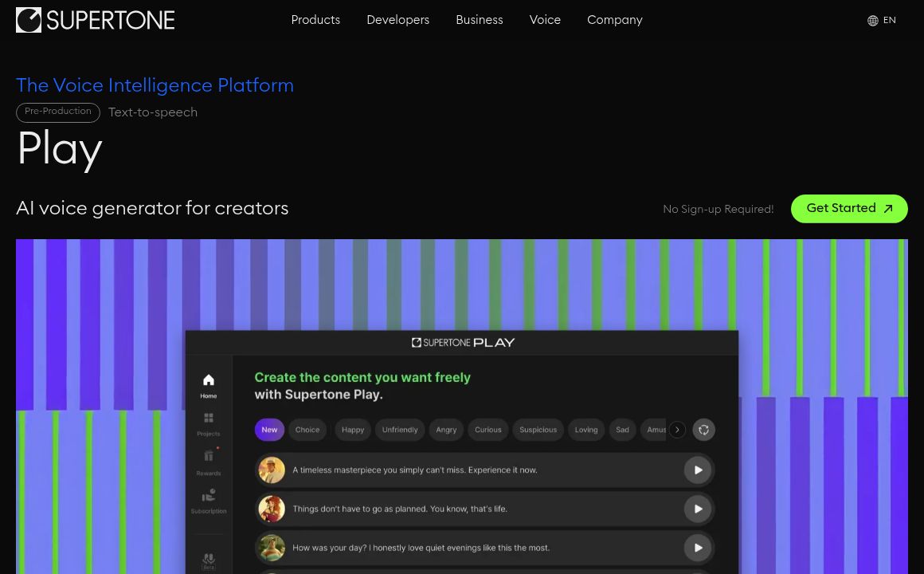The image size is (924, 574).
Task: Open the Subscription icon in sidebar
Action: (209, 496)
